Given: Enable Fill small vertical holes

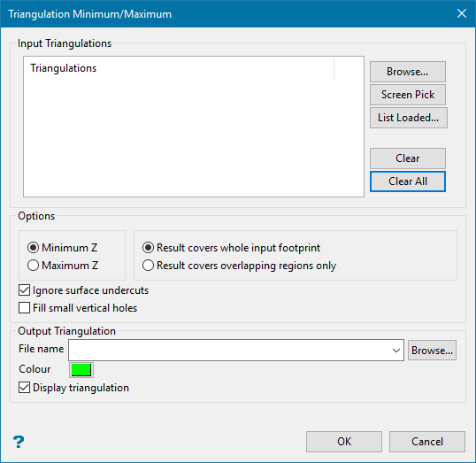Looking at the screenshot, I should pos(24,308).
